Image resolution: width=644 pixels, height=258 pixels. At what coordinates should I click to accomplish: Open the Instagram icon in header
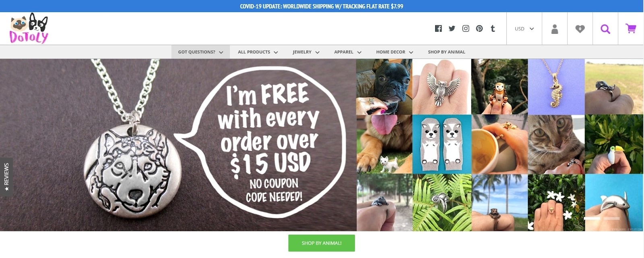tap(466, 29)
